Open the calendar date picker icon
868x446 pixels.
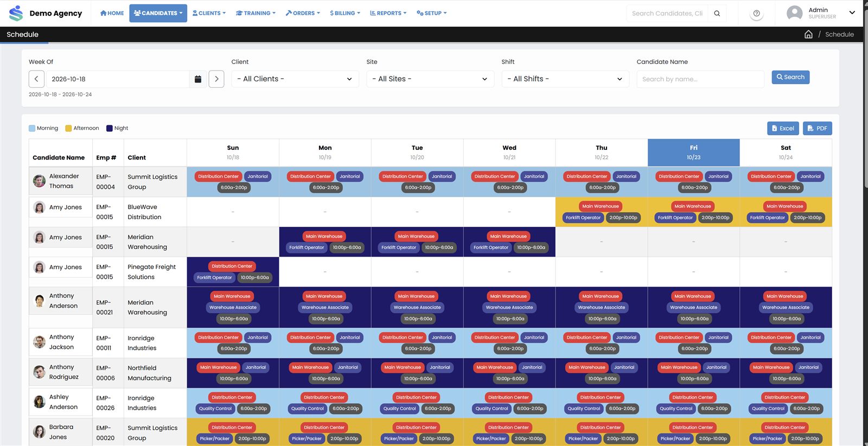click(x=198, y=79)
